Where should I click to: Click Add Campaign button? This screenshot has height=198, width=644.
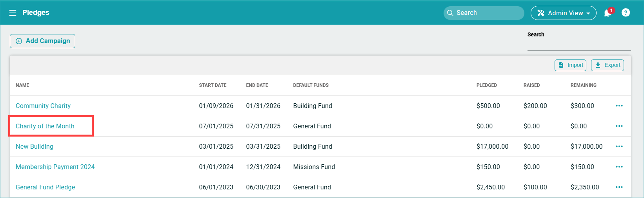click(x=42, y=41)
